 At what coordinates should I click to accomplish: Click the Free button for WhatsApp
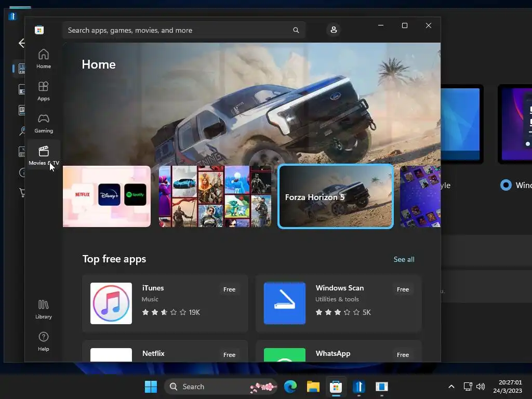pos(403,355)
